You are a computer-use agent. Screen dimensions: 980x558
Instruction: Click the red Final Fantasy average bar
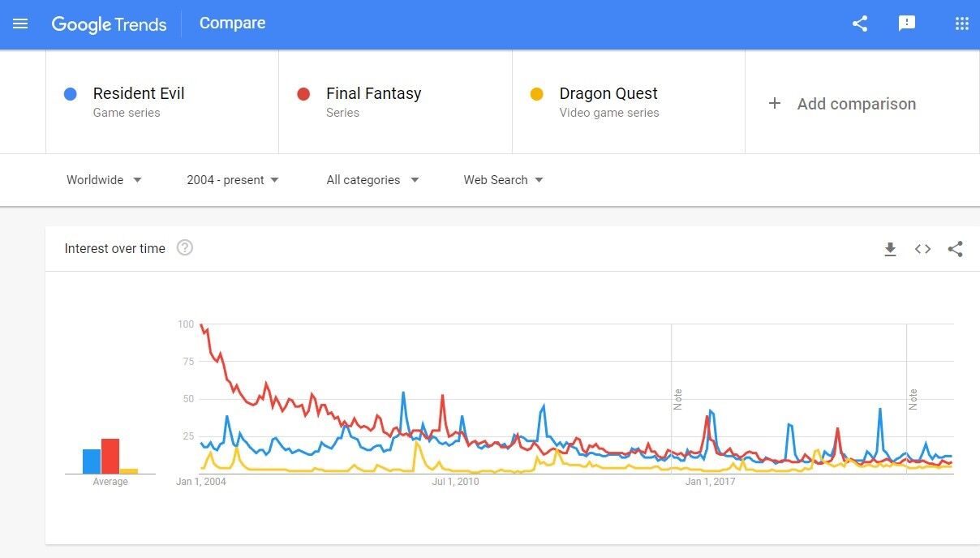[x=110, y=456]
